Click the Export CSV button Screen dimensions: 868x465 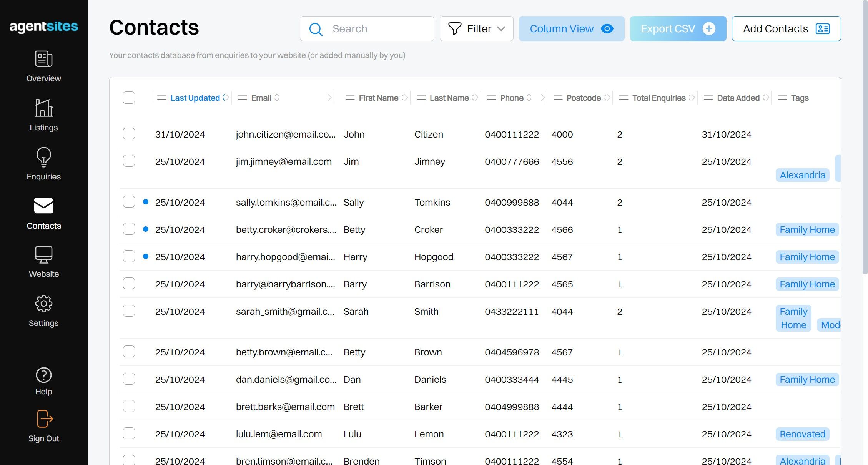point(678,28)
